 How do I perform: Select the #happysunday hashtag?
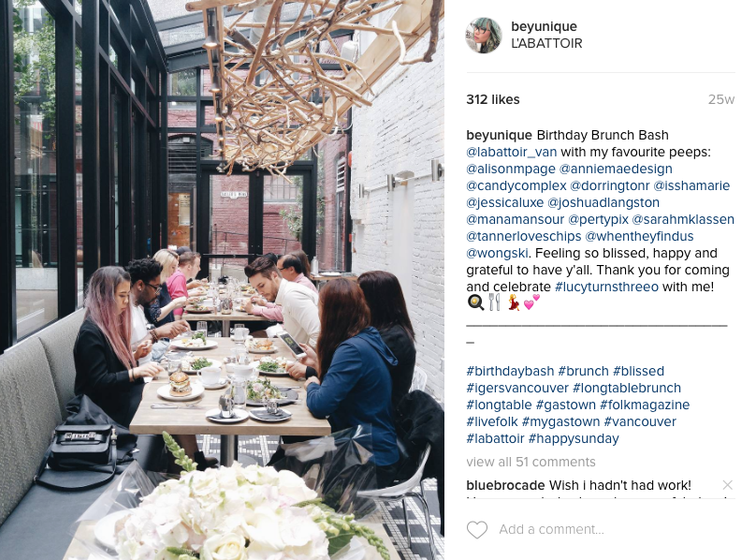coord(574,439)
